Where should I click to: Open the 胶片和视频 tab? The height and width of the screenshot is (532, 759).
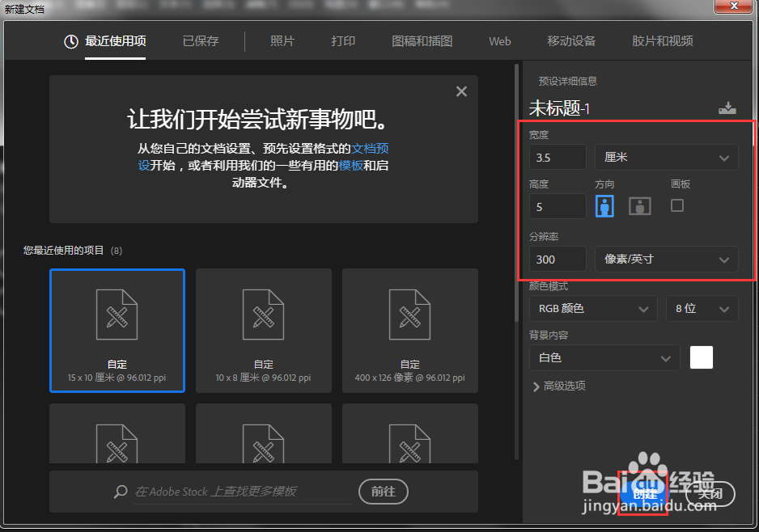663,41
